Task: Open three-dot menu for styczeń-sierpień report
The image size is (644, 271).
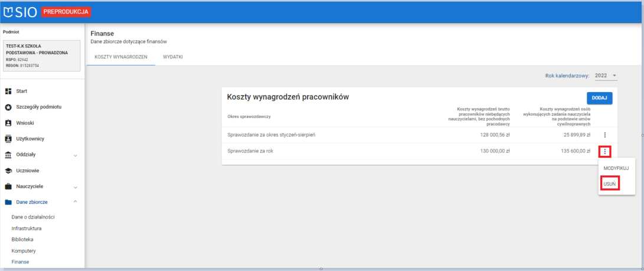Action: pos(604,135)
